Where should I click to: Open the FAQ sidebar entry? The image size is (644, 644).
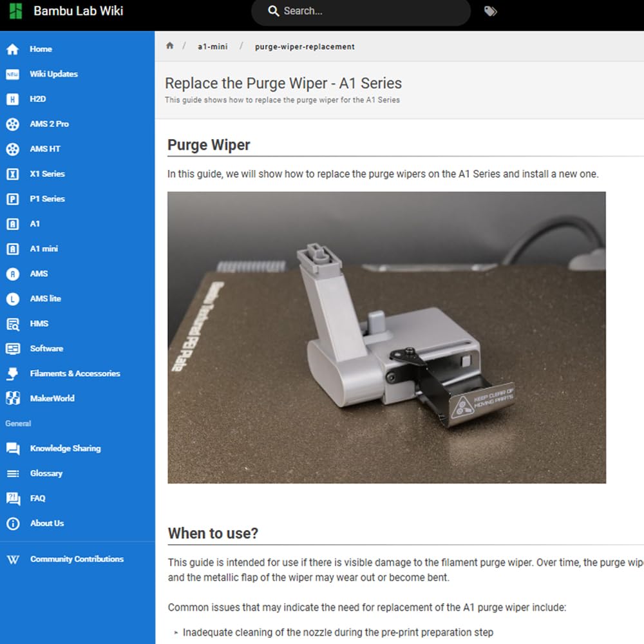tap(37, 498)
